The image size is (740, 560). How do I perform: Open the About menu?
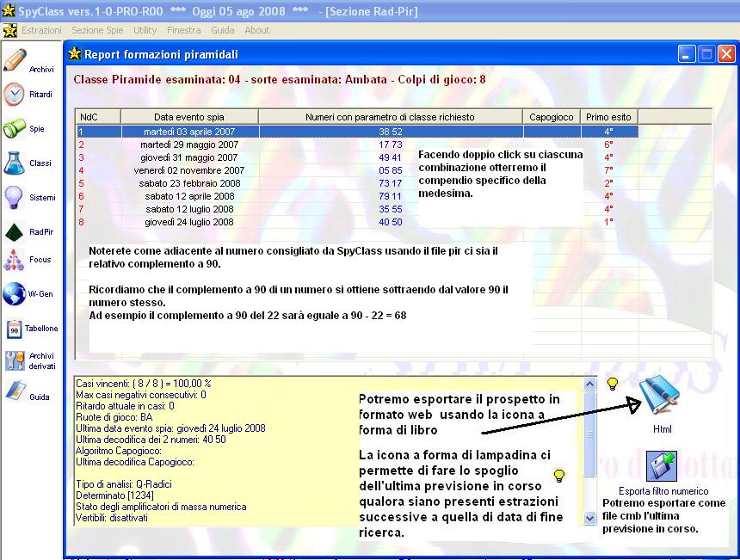point(256,30)
